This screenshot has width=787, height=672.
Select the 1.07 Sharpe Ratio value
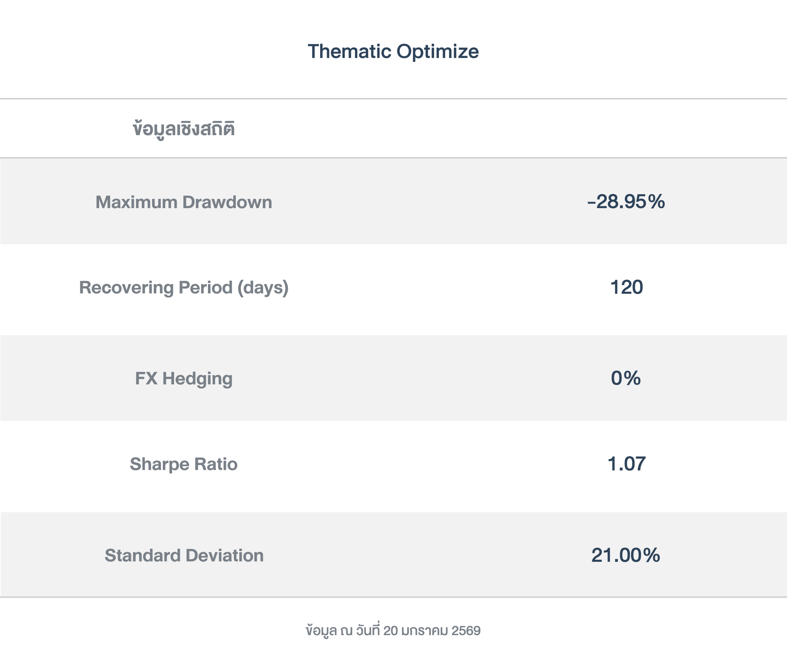626,464
